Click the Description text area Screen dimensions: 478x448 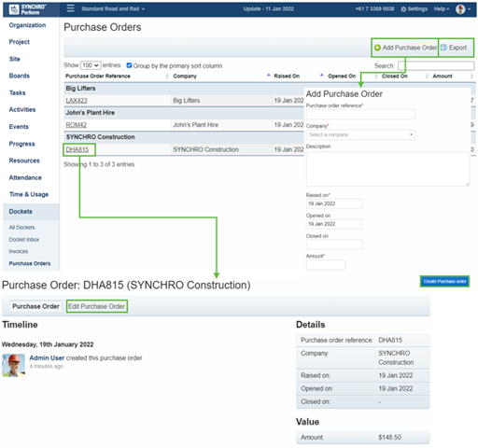(387, 169)
